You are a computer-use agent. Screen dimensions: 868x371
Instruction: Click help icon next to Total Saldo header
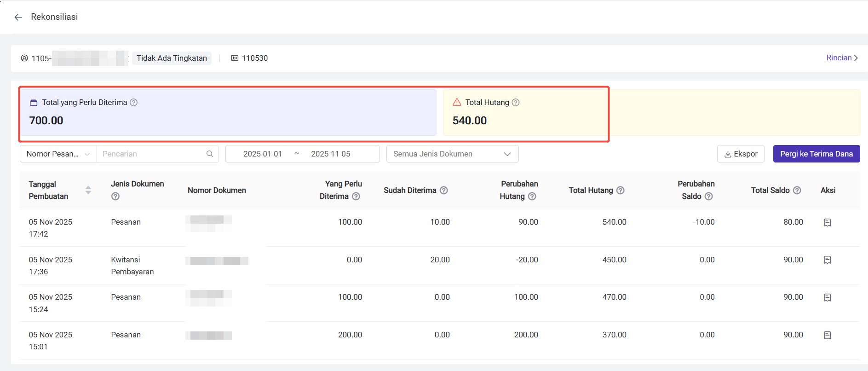[x=797, y=191]
